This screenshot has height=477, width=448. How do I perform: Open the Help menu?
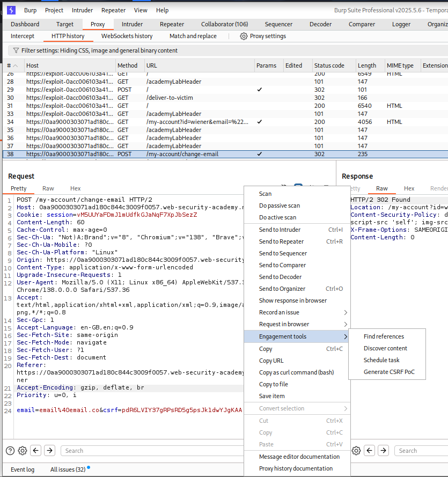[x=162, y=10]
